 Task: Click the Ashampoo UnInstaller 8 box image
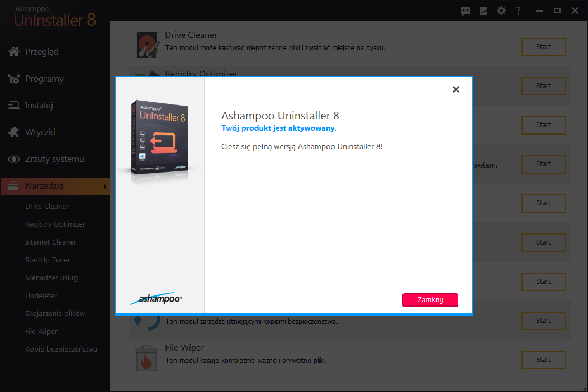point(160,137)
